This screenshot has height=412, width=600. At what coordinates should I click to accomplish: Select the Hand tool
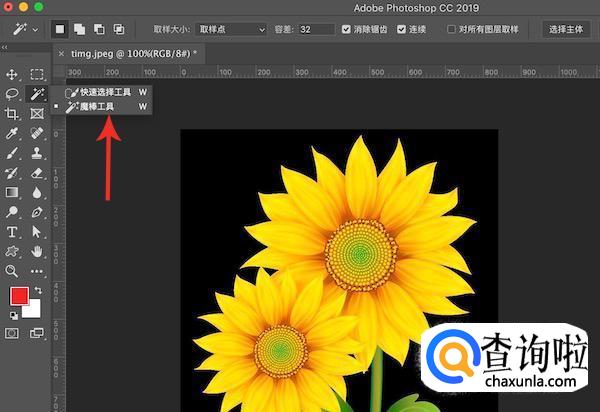click(37, 251)
